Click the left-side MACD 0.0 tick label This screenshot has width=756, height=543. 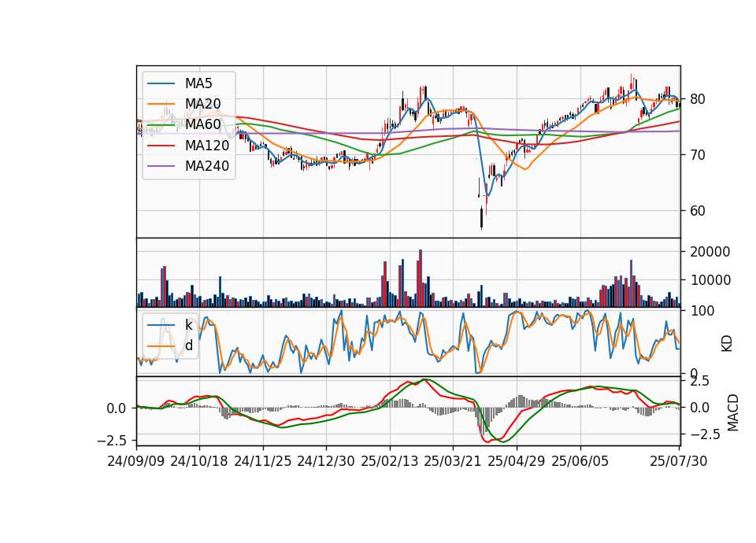tap(117, 408)
